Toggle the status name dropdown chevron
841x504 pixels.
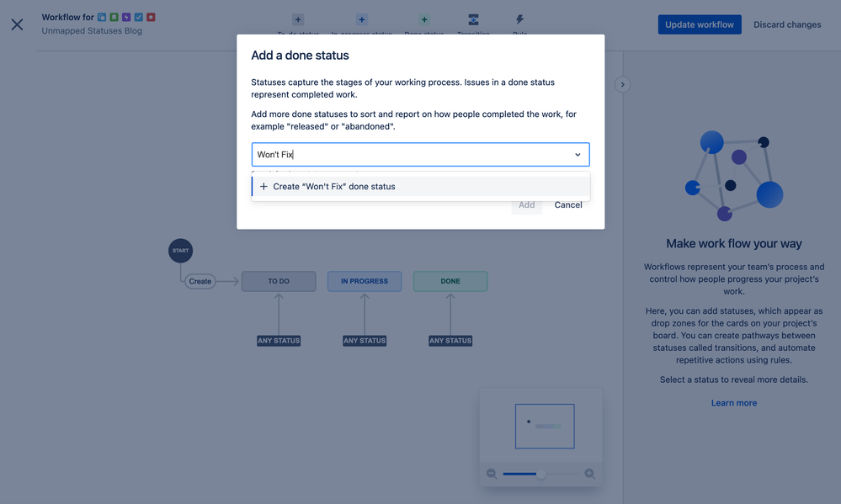click(578, 155)
